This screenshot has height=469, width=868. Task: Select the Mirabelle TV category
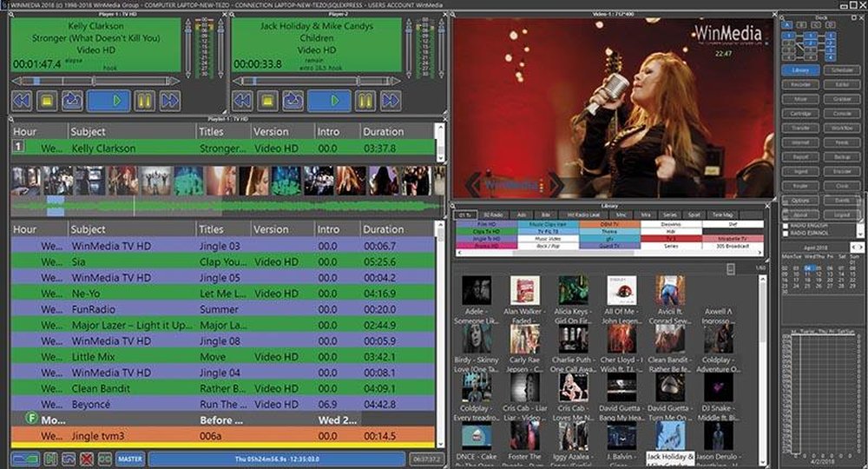point(733,239)
